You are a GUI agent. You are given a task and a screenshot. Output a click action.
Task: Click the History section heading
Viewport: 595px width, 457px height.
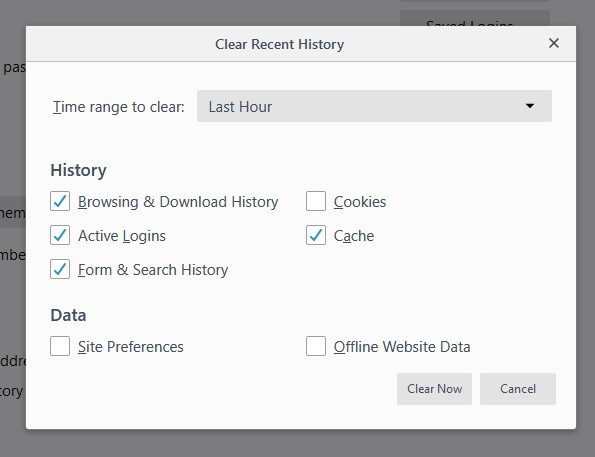click(79, 170)
